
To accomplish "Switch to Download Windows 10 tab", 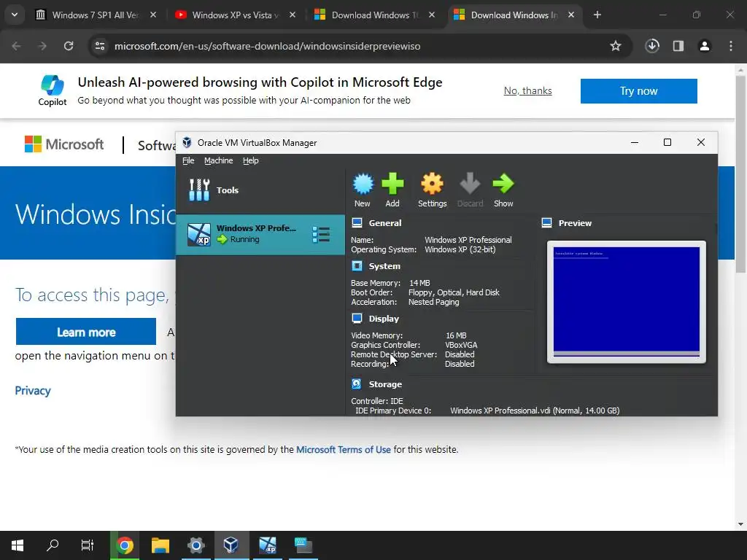I will click(x=374, y=15).
